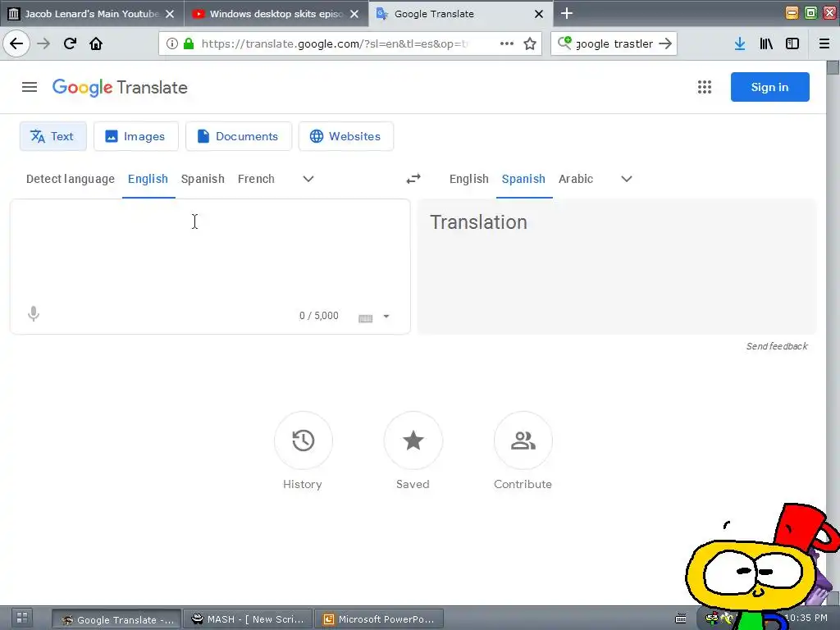Viewport: 840px width, 630px height.
Task: Open the Firefox application menu
Action: point(824,43)
